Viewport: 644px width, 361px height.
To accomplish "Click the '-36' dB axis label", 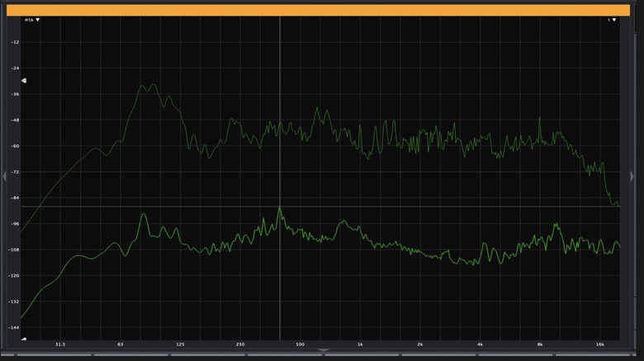I will (x=15, y=94).
